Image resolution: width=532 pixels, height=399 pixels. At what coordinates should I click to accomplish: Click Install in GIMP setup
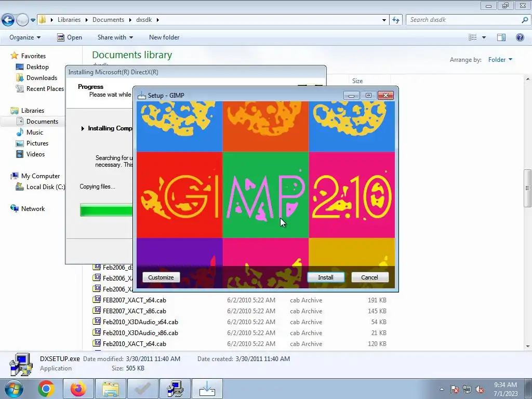[x=326, y=277]
